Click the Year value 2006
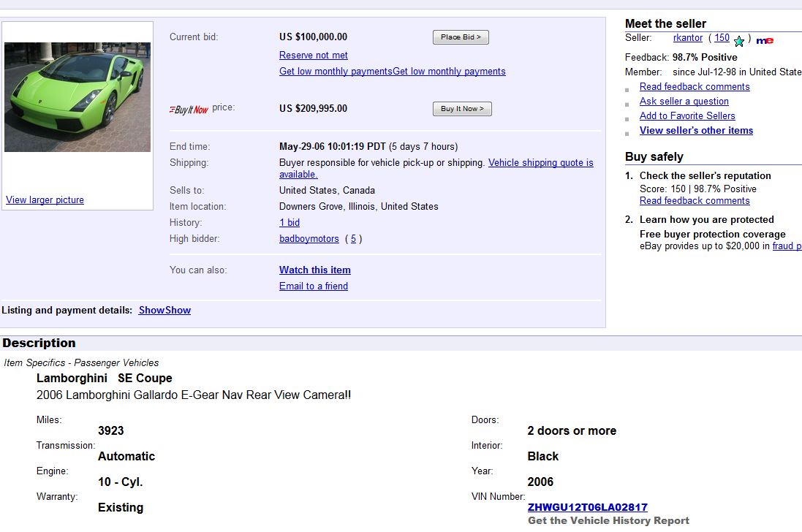Viewport: 802px width, 532px height. tap(540, 482)
